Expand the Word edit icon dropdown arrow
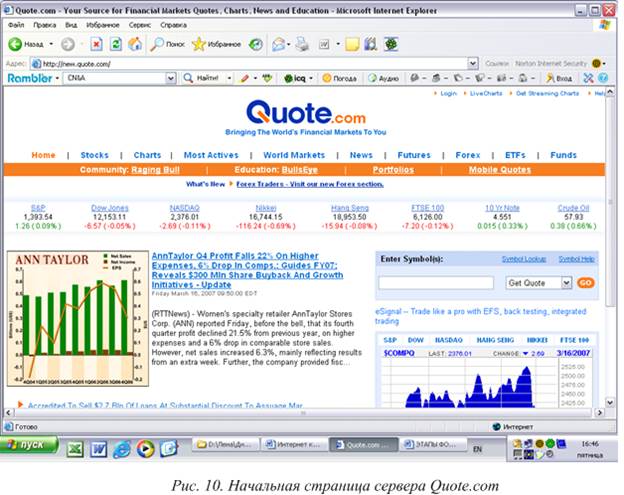 338,44
